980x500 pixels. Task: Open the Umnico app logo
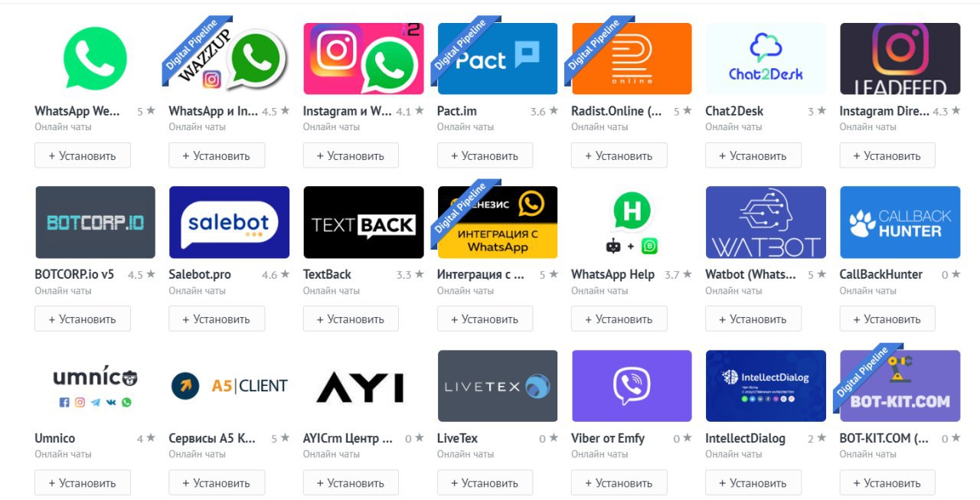pos(95,386)
